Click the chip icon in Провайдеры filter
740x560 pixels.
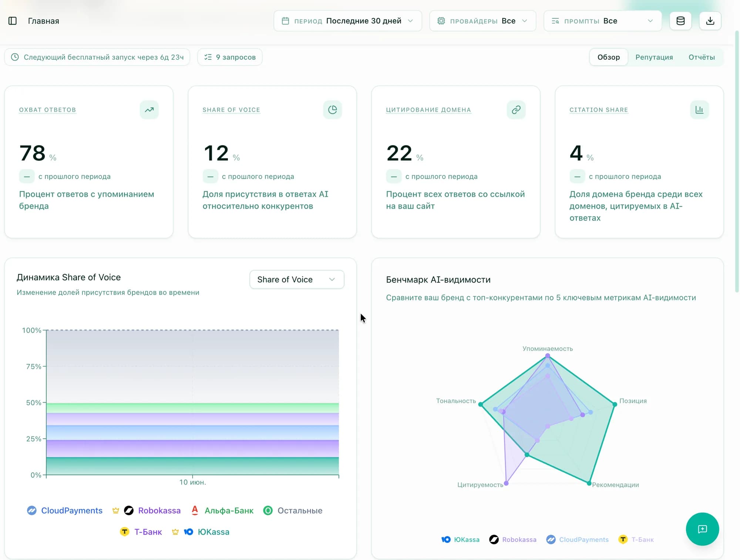[441, 21]
